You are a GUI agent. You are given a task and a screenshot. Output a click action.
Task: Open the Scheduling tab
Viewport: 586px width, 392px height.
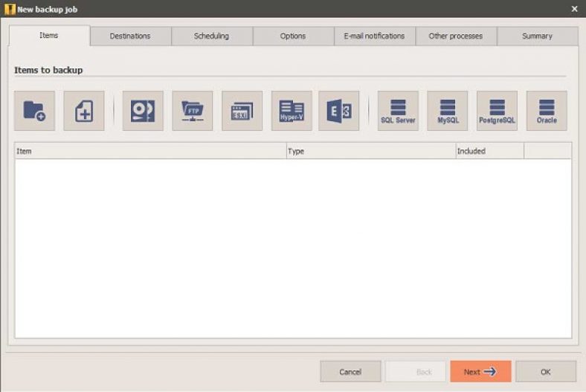coord(212,36)
